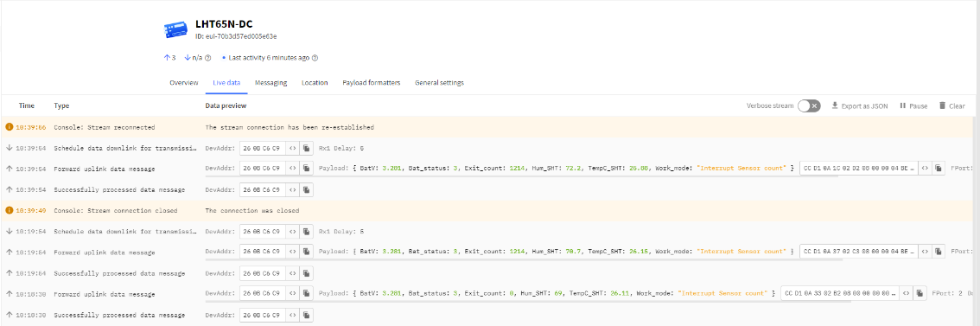Screen dimensions: 980x326
Task: Copy raw payload bytes in 10:39:54 uplink row
Action: pyautogui.click(x=939, y=169)
